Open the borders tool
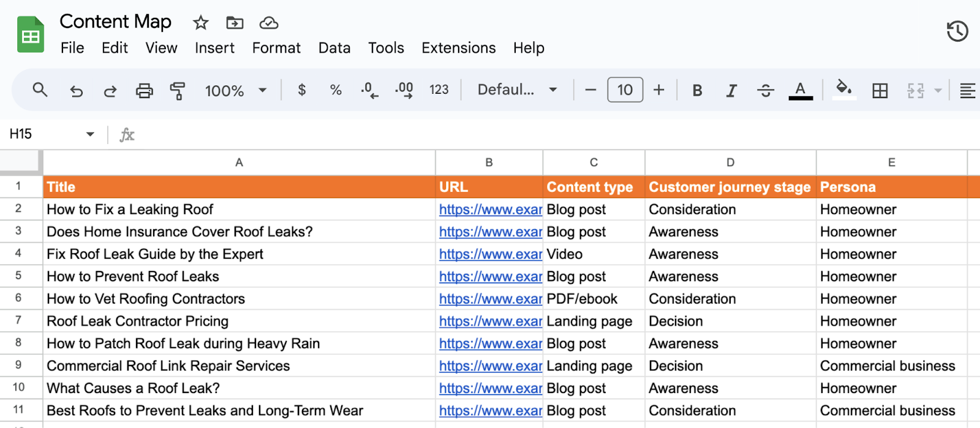The height and width of the screenshot is (428, 980). 880,91
